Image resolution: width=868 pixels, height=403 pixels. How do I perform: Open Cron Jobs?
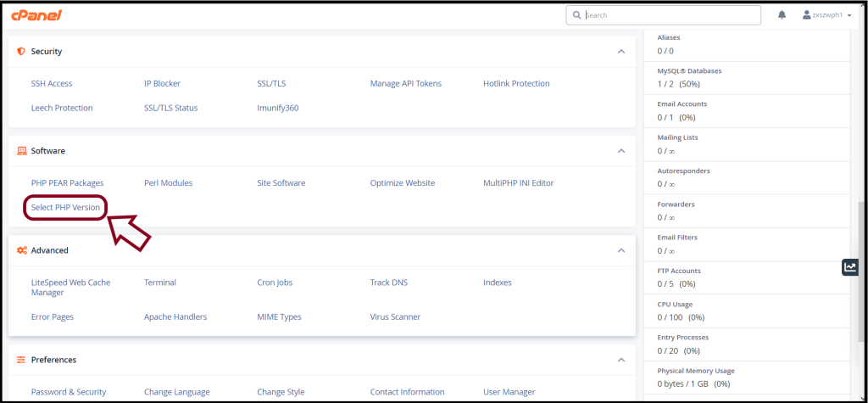pyautogui.click(x=275, y=283)
